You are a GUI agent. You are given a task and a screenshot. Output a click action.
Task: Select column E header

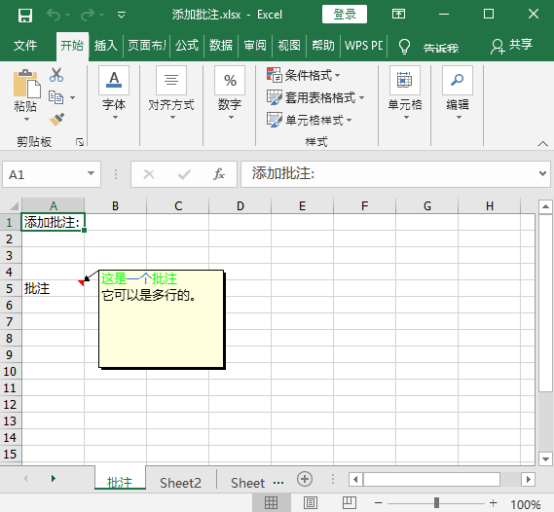point(302,206)
